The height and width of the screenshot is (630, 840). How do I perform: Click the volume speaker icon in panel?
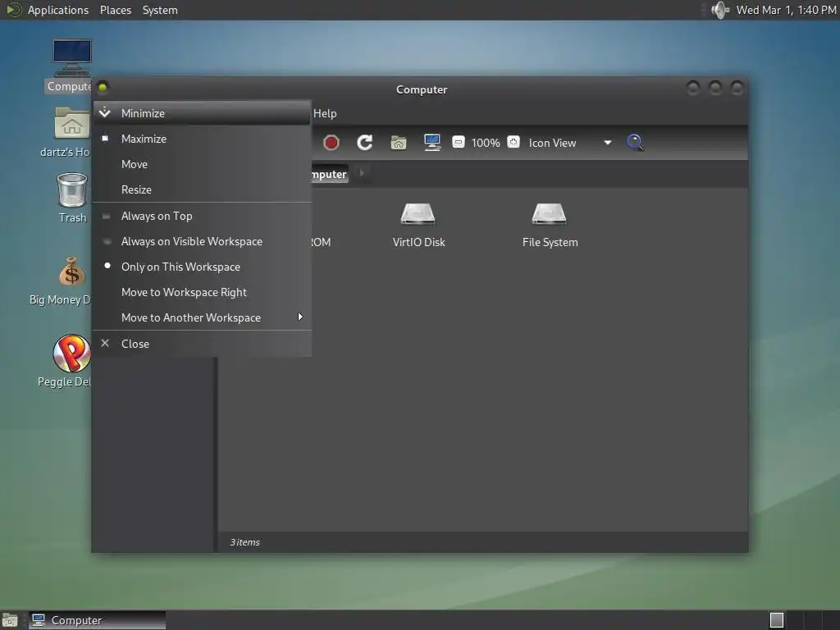(720, 10)
